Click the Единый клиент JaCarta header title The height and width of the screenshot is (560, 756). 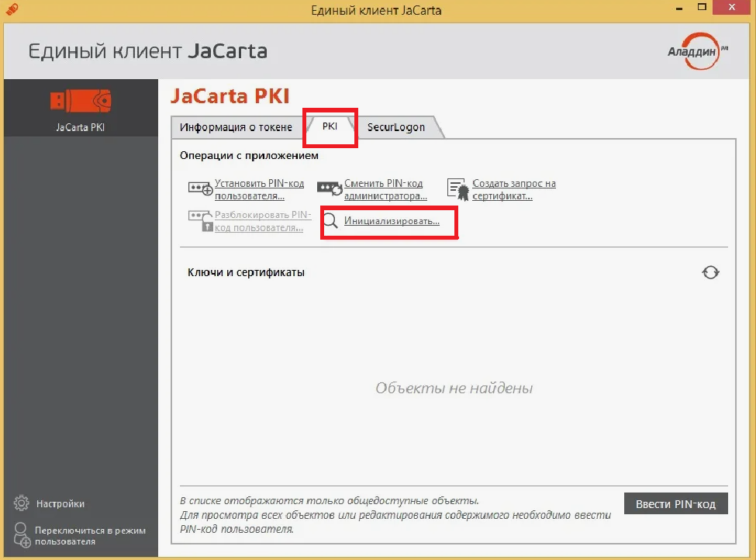[147, 51]
